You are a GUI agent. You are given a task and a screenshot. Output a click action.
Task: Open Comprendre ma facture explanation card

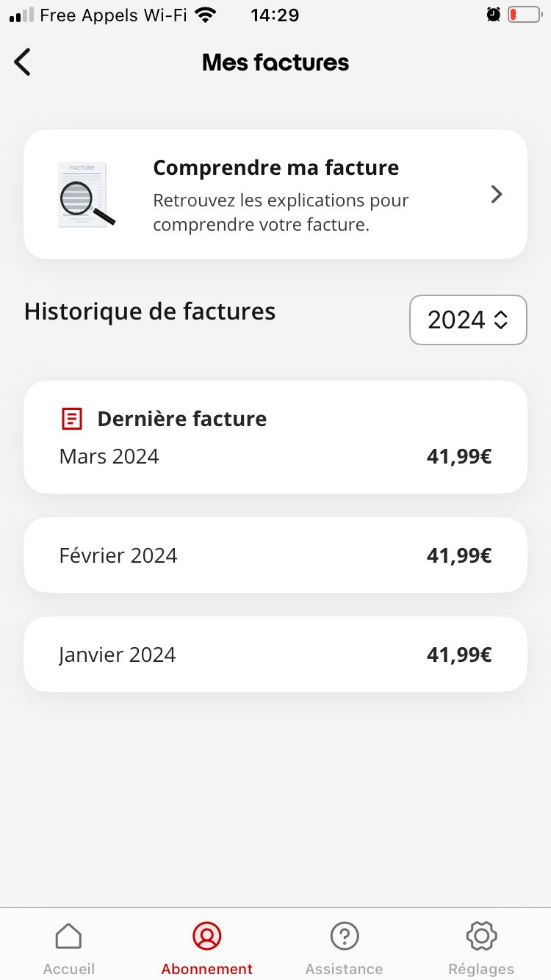(275, 195)
